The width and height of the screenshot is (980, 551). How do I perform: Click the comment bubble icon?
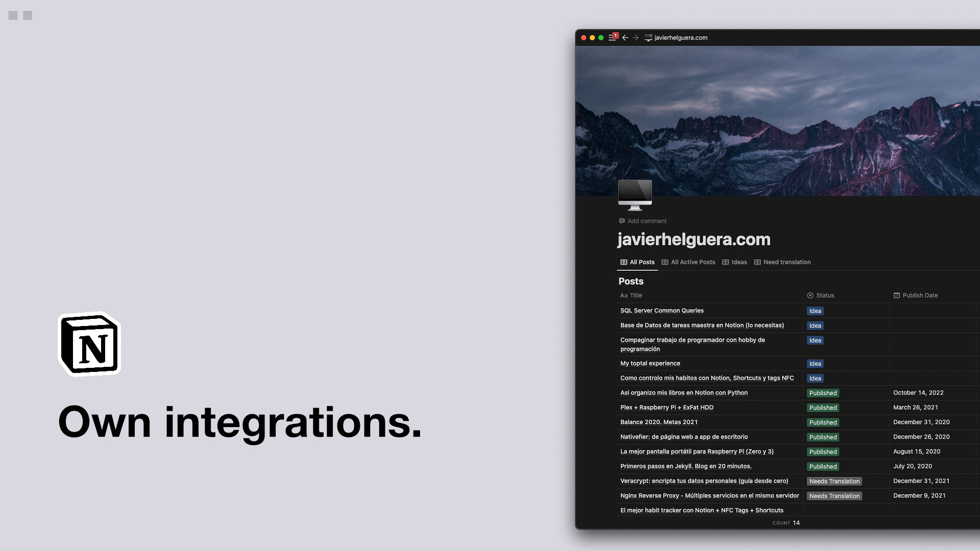(x=622, y=221)
